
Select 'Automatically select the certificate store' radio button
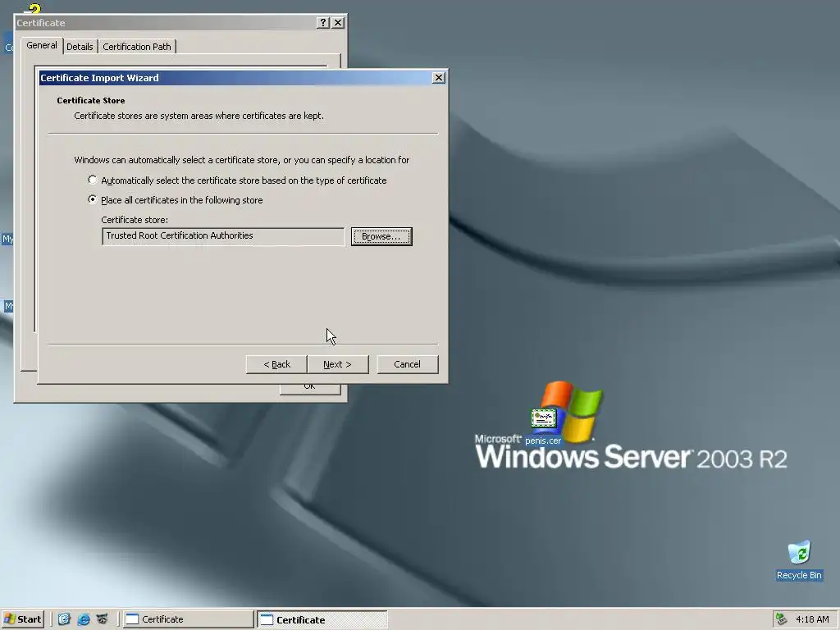pyautogui.click(x=93, y=180)
